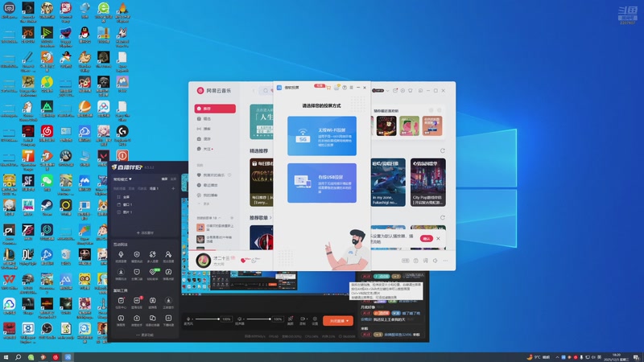Open the taskbar clock and date
Screen dimensions: 644x362
(x=617, y=357)
